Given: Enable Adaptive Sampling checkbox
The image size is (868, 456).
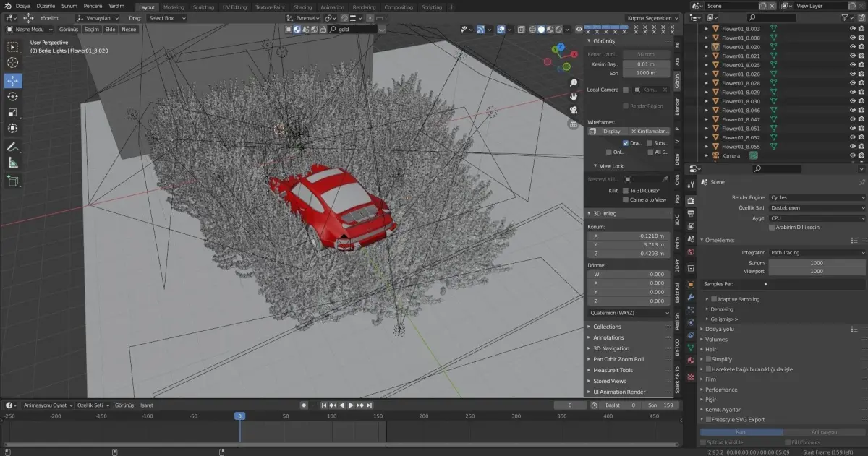Looking at the screenshot, I should pyautogui.click(x=714, y=299).
